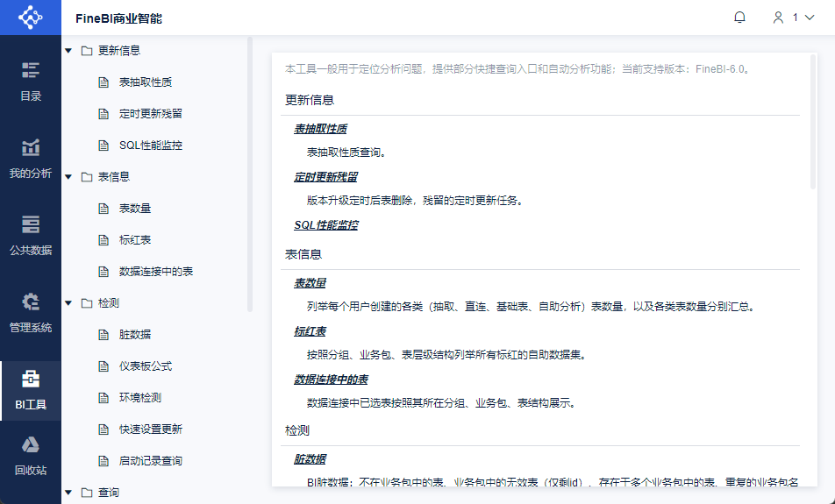This screenshot has height=504, width=835.
Task: Click document icon beside 启动记录查询
Action: click(x=103, y=461)
